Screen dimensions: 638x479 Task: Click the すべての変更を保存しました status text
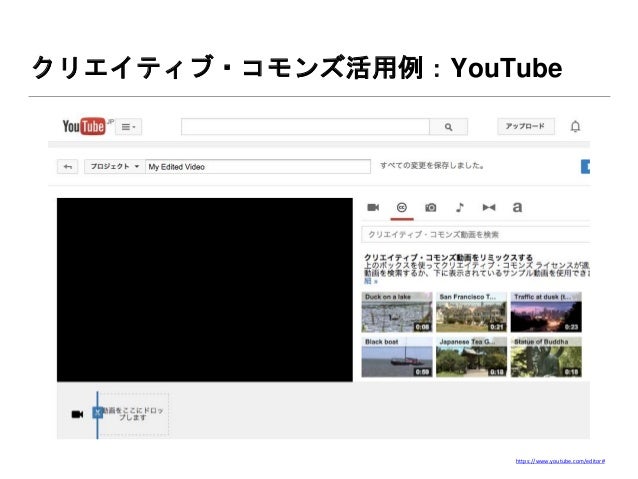(432, 166)
